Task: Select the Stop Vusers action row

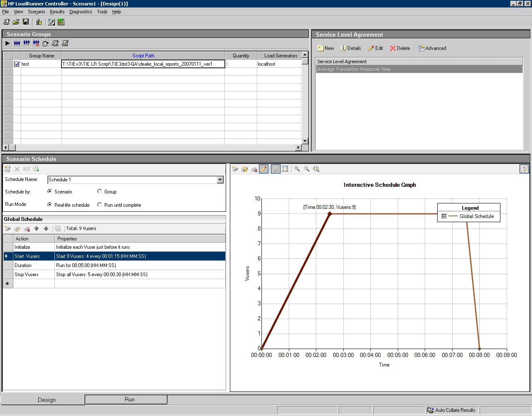Action: [114, 275]
